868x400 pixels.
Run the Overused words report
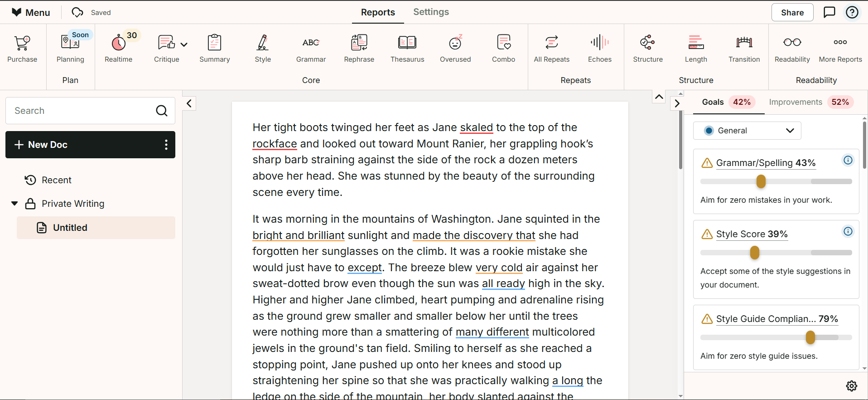point(455,49)
